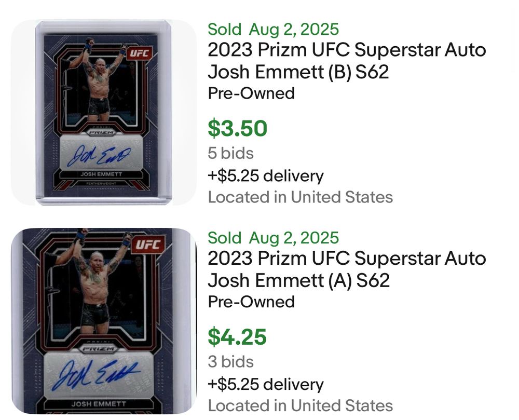
Task: Click the Prizm logo on the first card
Action: (101, 132)
